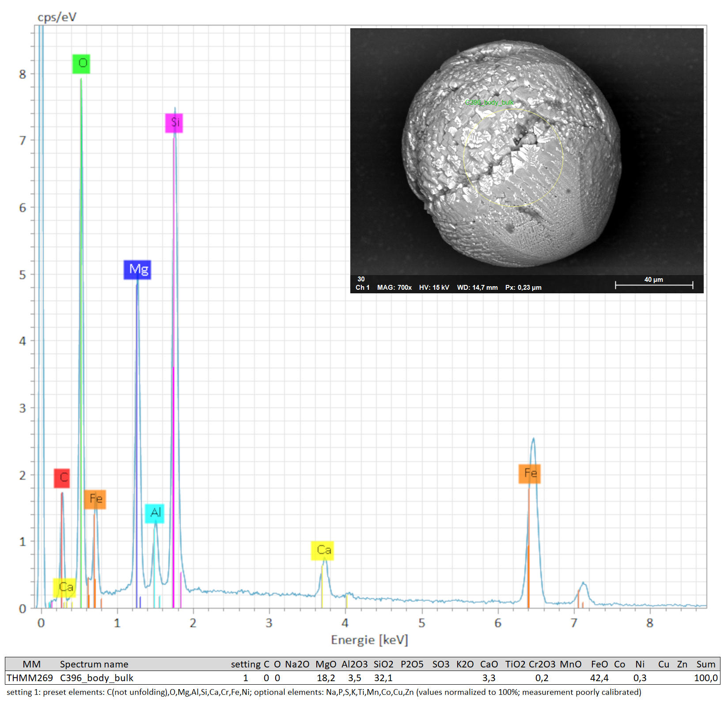Screen dimensions: 728x705
Task: Click the cyan Al element label
Action: tap(155, 513)
